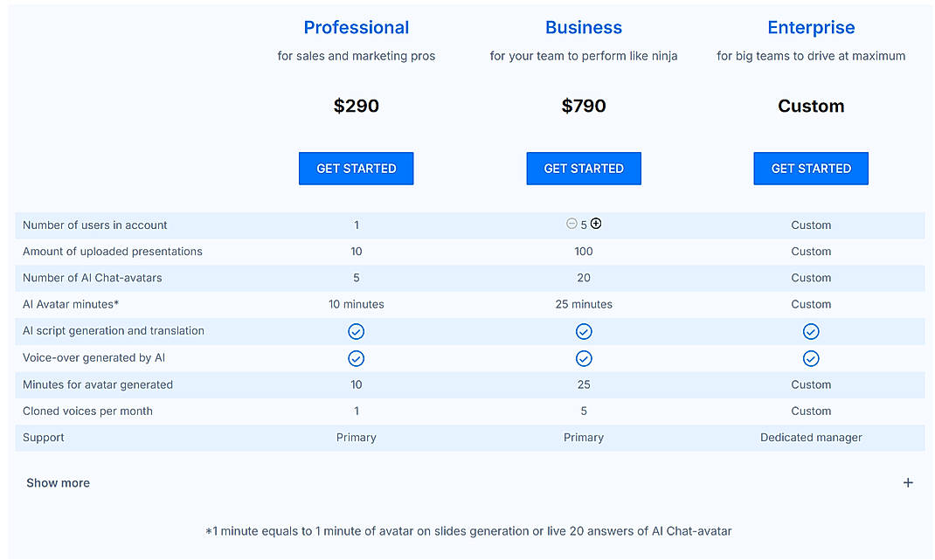Click the AI script generation checkmark under Professional
Image resolution: width=935 pixels, height=560 pixels.
pyautogui.click(x=357, y=331)
